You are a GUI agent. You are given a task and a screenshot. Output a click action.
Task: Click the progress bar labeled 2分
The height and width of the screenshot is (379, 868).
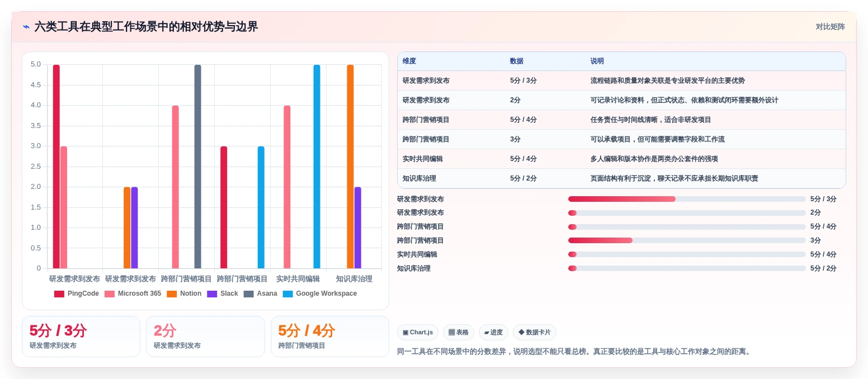(687, 213)
